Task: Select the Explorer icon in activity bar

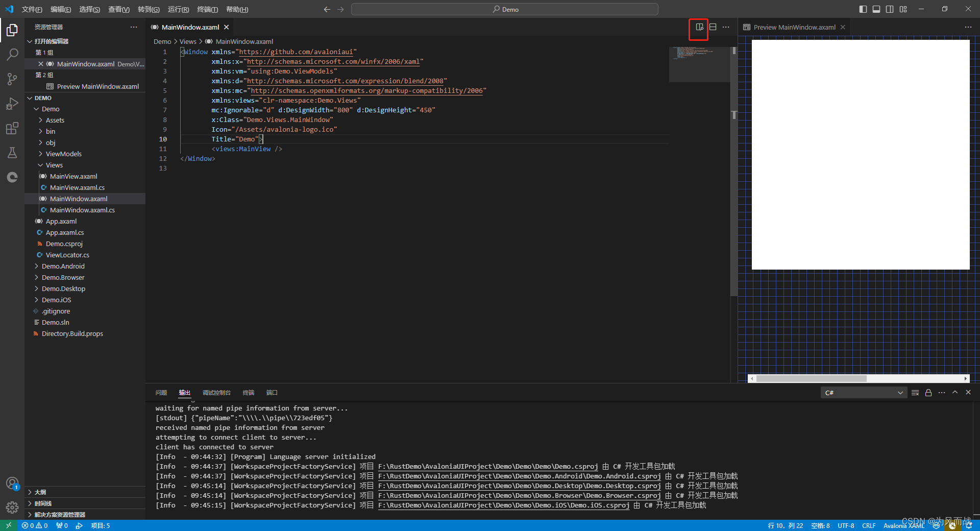Action: click(12, 30)
